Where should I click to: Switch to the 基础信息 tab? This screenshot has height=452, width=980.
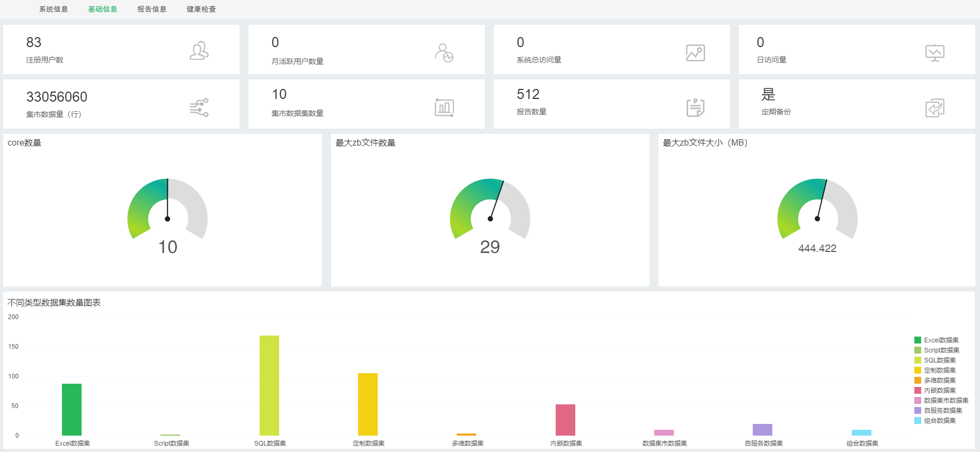(103, 9)
